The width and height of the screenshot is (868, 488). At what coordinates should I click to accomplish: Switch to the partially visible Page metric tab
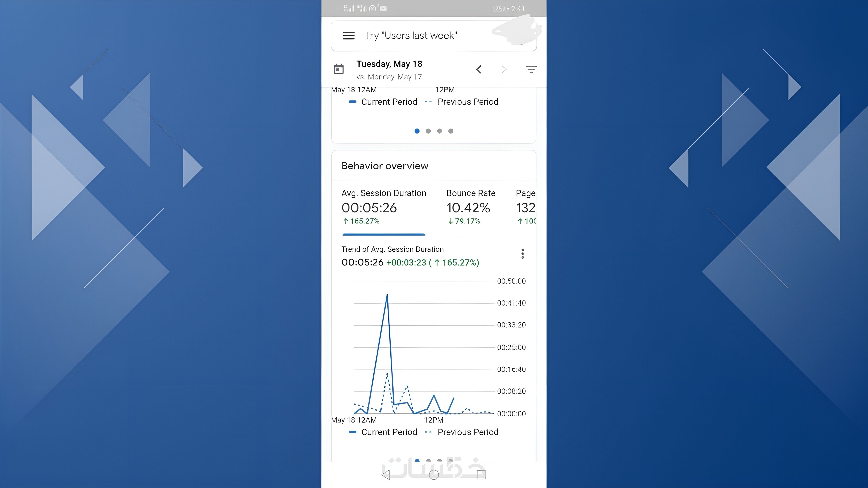[x=526, y=207]
